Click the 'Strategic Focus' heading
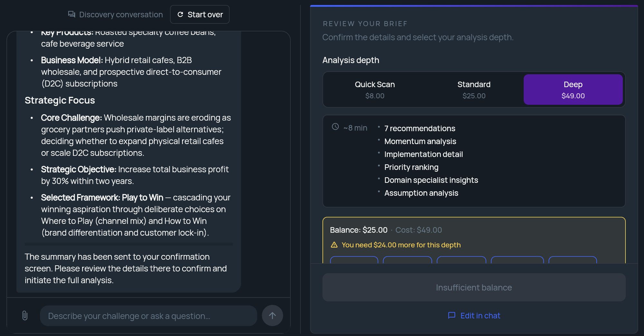 60,100
